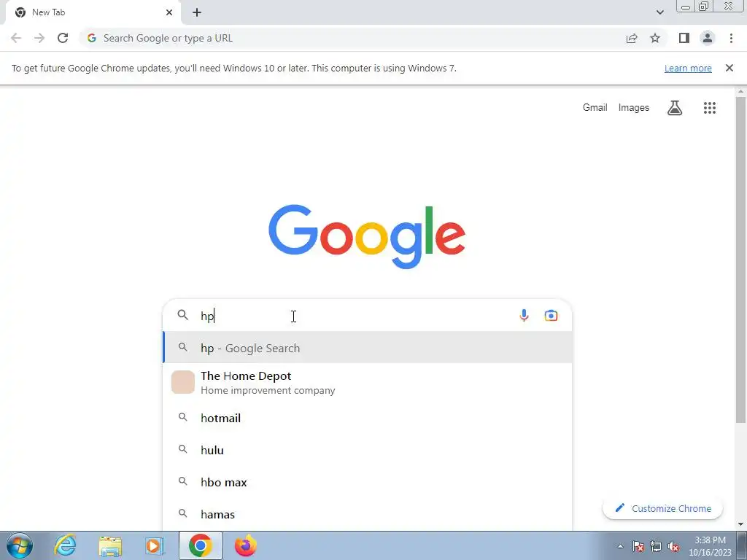This screenshot has width=747, height=560.
Task: Open the Google apps grid
Action: click(x=709, y=108)
